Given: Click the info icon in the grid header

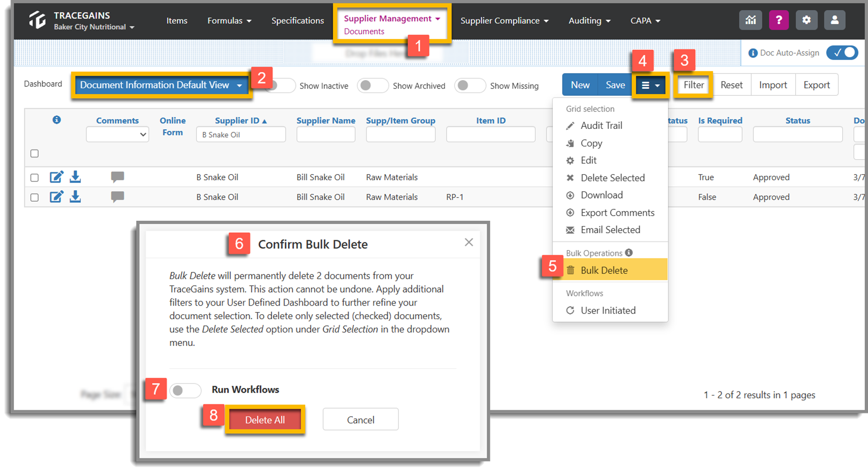Looking at the screenshot, I should [x=57, y=120].
